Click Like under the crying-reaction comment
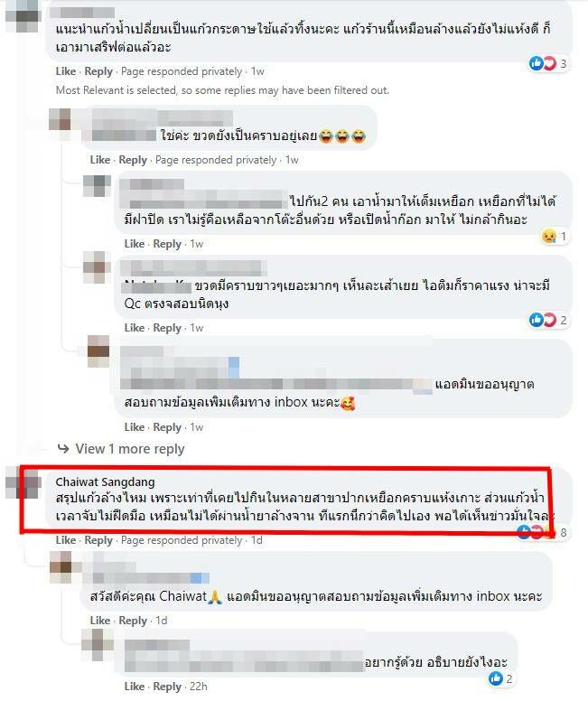The width and height of the screenshot is (588, 701). pos(135,244)
